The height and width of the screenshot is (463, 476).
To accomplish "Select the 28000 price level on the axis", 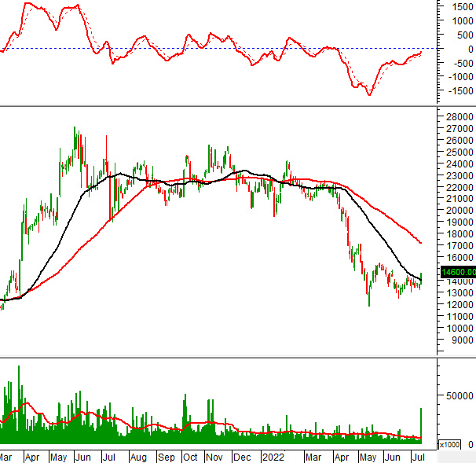I will point(456,117).
